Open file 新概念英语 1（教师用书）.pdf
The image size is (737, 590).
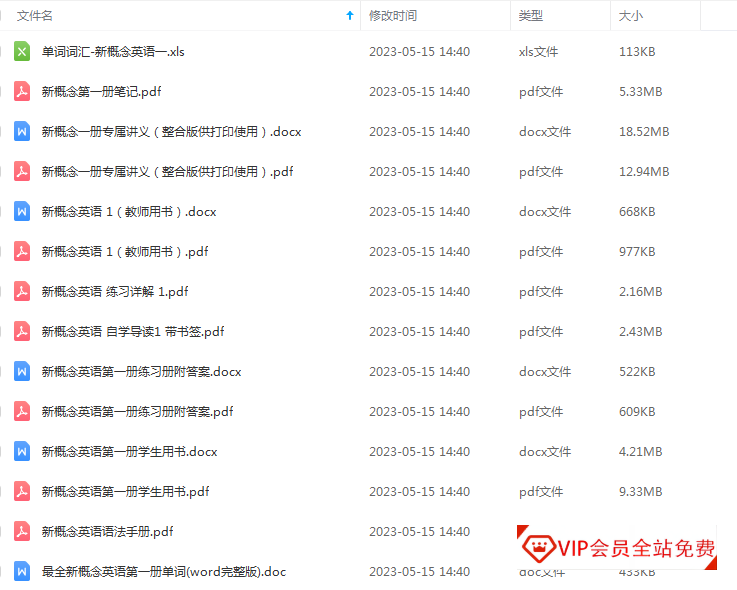[x=125, y=252]
